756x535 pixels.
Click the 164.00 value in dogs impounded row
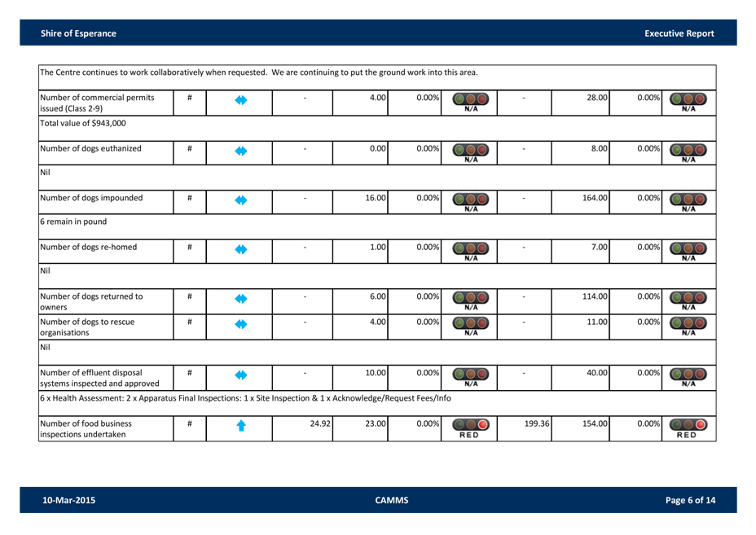coord(595,198)
